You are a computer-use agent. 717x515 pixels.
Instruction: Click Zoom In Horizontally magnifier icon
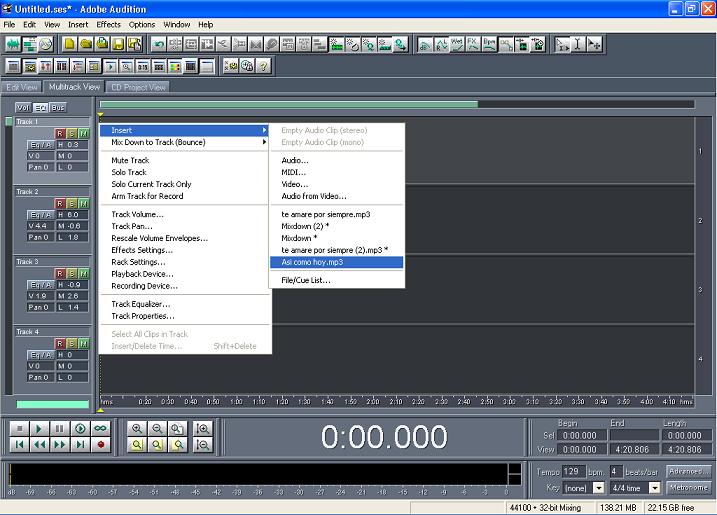click(137, 429)
